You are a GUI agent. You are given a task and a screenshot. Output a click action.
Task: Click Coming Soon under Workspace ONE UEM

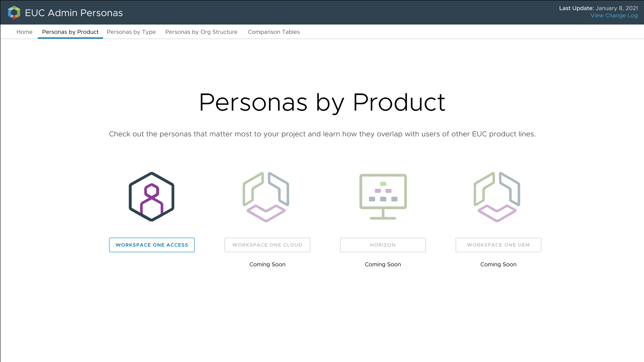pos(498,264)
